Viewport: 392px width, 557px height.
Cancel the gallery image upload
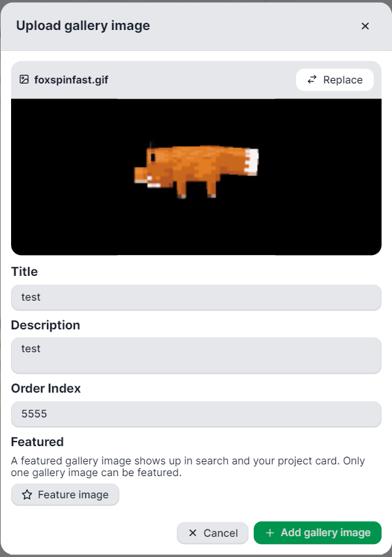point(212,533)
